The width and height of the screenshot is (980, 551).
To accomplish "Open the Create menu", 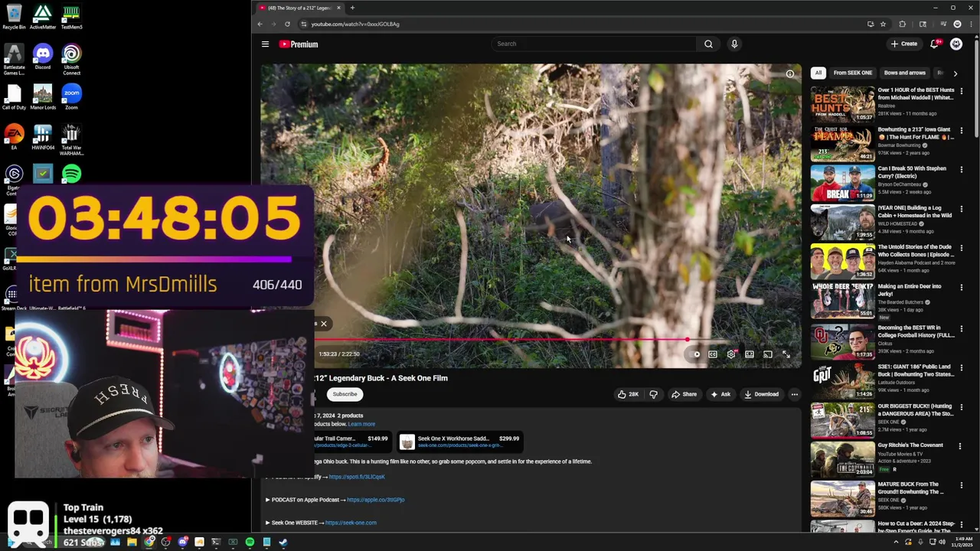I will tap(904, 44).
